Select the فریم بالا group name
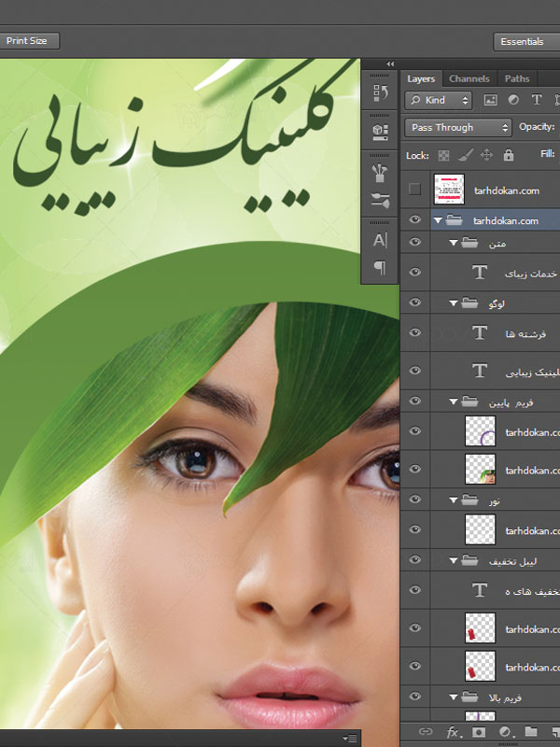The height and width of the screenshot is (747, 560). [x=505, y=698]
